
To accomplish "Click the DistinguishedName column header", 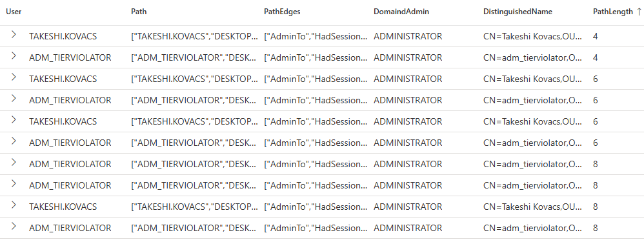I will (518, 12).
